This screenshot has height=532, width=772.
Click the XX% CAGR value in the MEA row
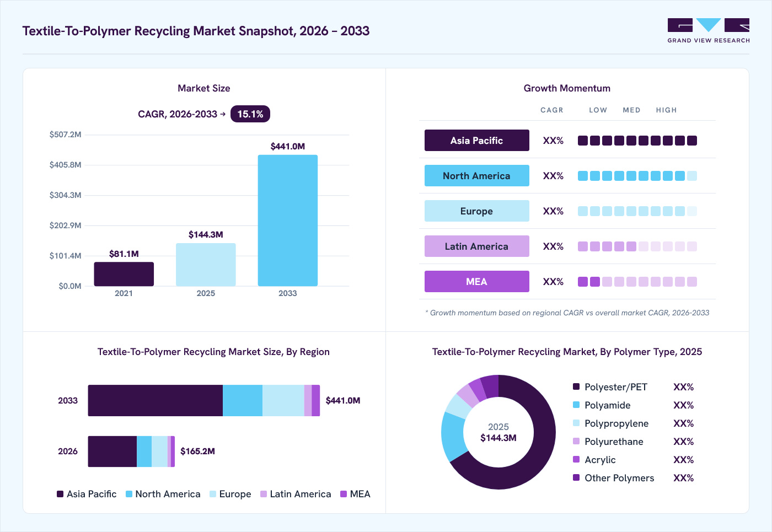(x=553, y=282)
